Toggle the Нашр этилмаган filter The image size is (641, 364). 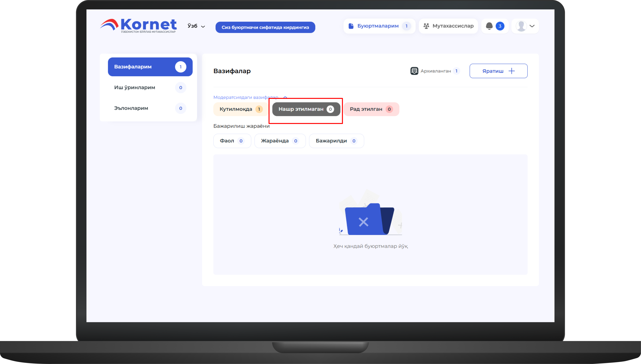(x=306, y=109)
